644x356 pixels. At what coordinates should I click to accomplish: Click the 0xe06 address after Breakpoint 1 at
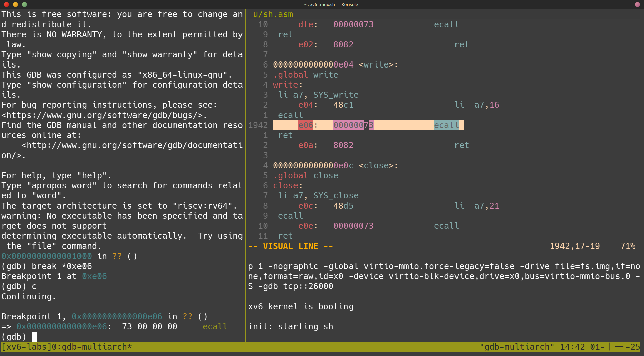click(94, 276)
